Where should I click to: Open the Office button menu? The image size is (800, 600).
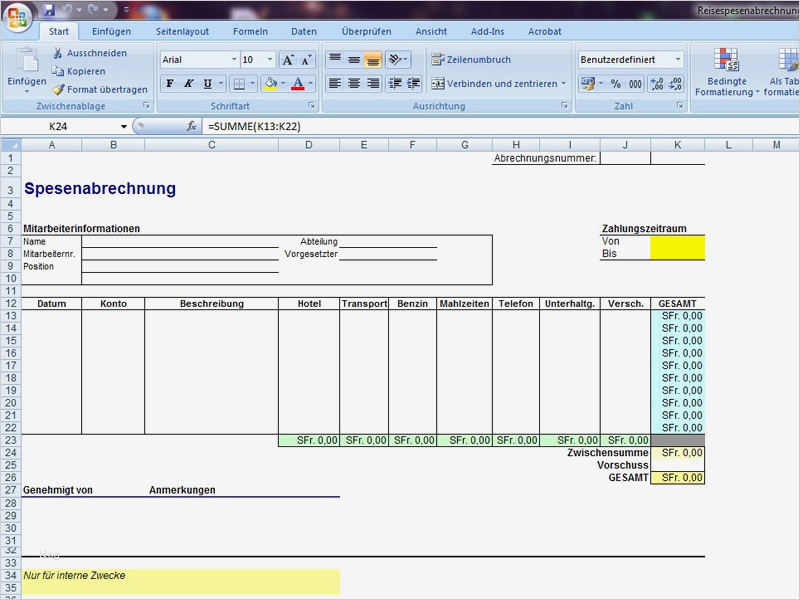coord(17,17)
